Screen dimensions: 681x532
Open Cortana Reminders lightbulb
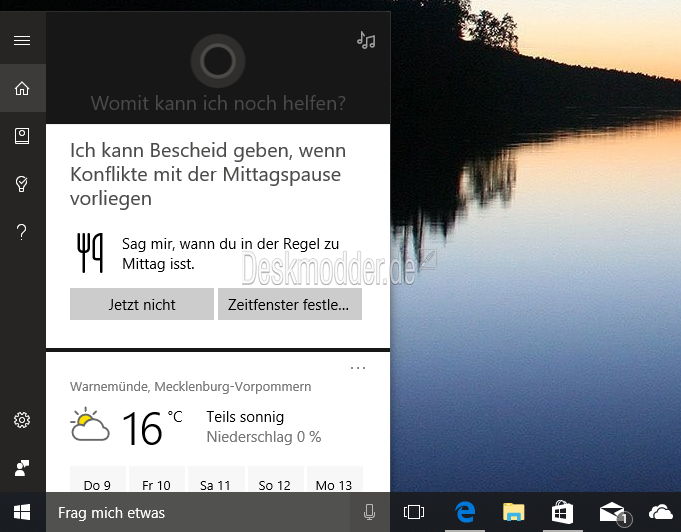tap(22, 184)
